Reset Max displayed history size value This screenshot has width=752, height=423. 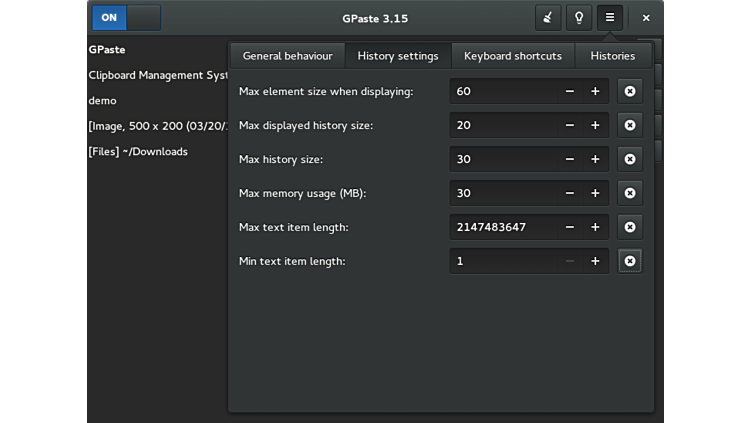point(629,125)
